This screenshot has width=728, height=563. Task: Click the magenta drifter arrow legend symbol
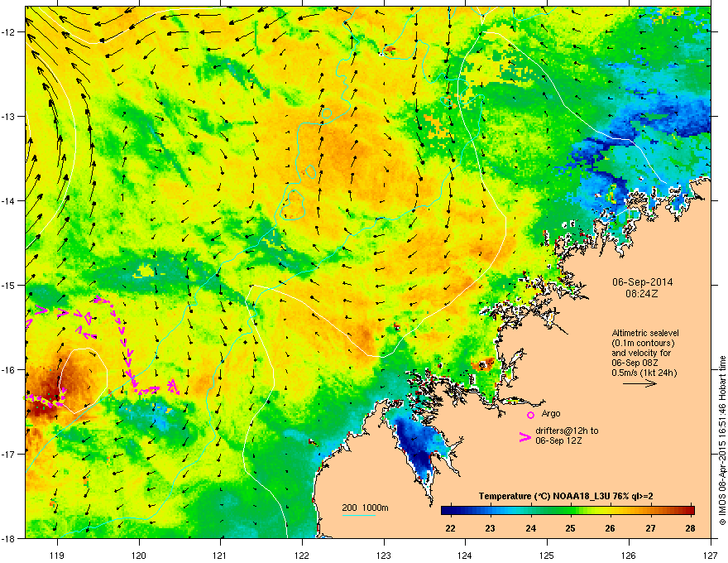click(525, 436)
